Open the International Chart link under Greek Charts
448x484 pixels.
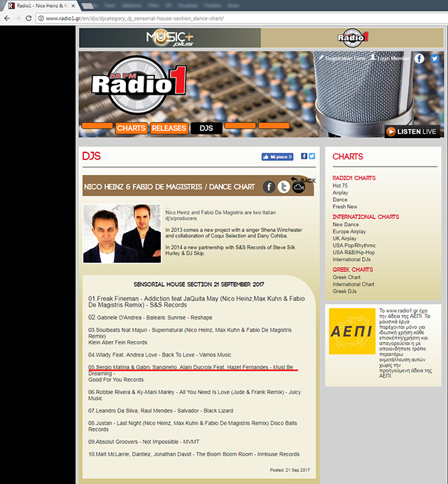353,284
